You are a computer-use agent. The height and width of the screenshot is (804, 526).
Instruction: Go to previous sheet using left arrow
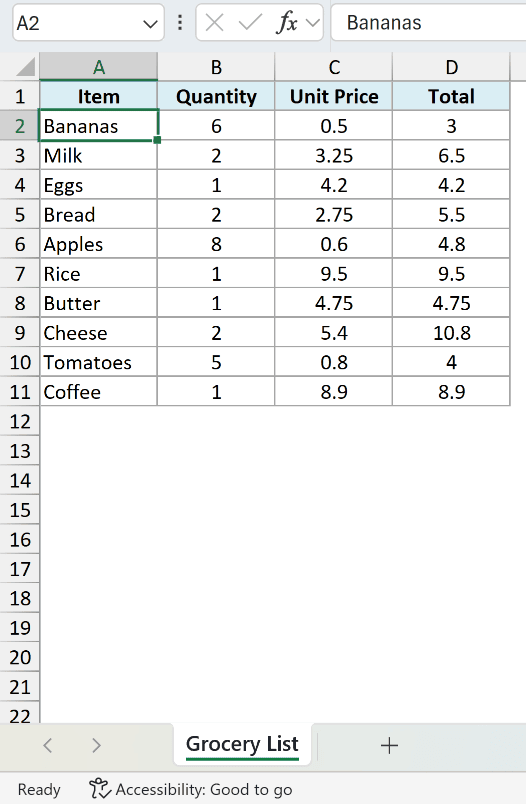pyautogui.click(x=48, y=745)
